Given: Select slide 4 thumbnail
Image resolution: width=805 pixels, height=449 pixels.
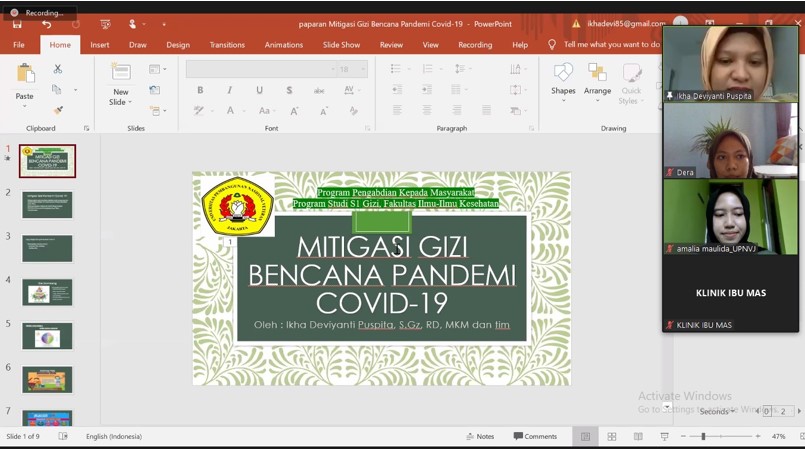Looking at the screenshot, I should (47, 292).
